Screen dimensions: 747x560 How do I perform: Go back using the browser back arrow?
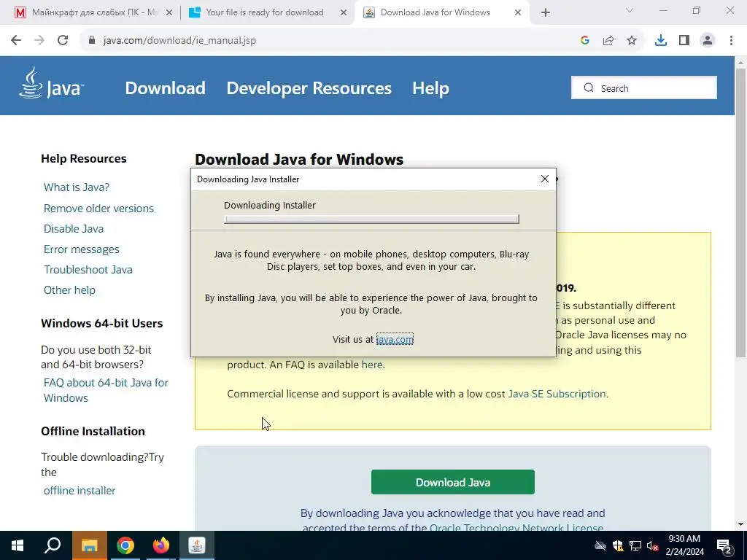tap(16, 41)
